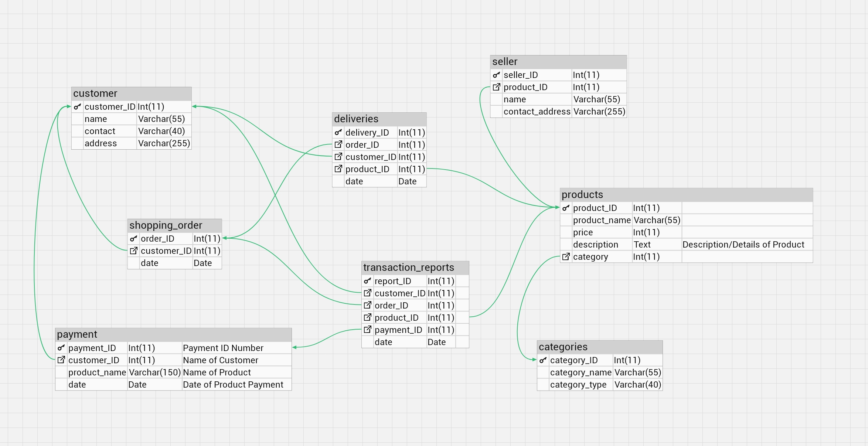Click 'Name of Product' comment in payment
The image size is (868, 446).
[217, 372]
